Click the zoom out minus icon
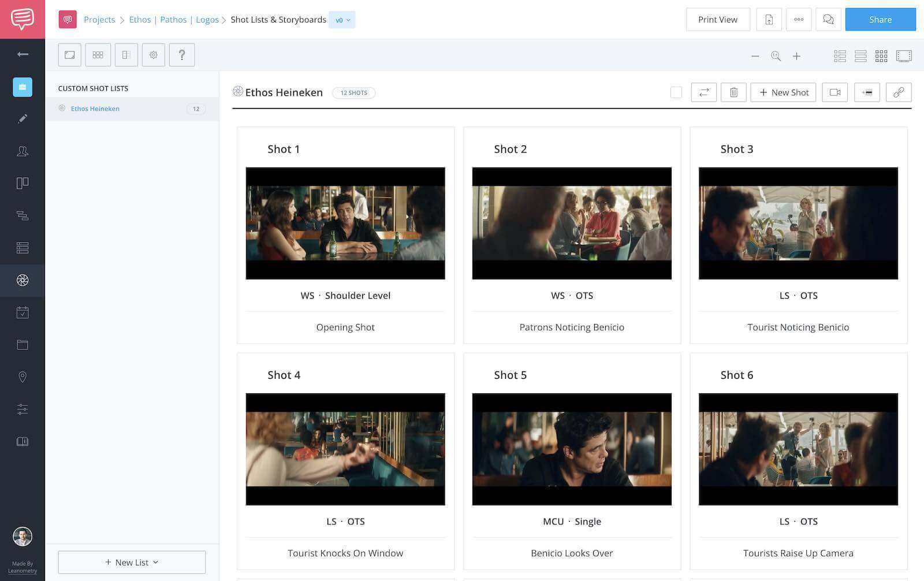 [x=755, y=56]
